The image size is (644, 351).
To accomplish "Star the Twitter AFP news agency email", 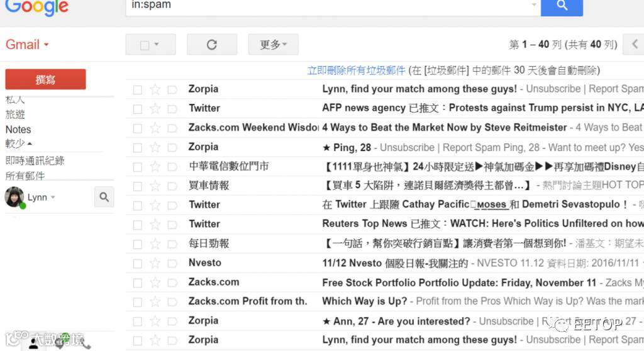I will 155,108.
